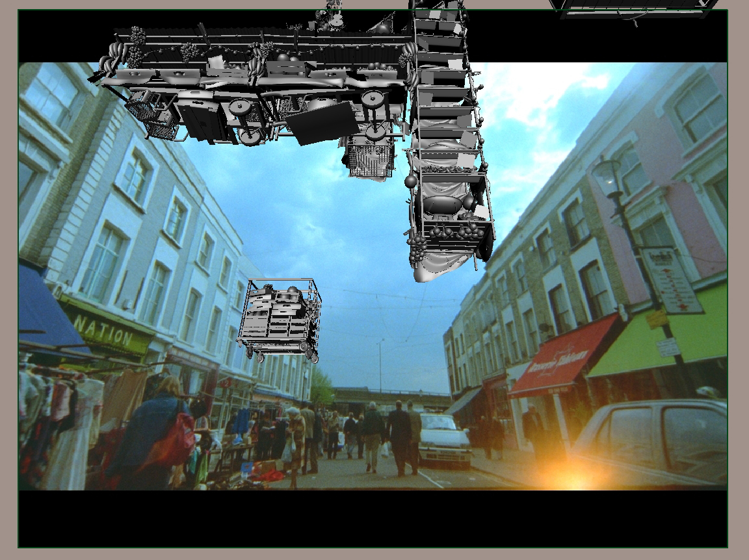Select the dark tilted flat panel
This screenshot has height=560, width=749.
pos(322,123)
